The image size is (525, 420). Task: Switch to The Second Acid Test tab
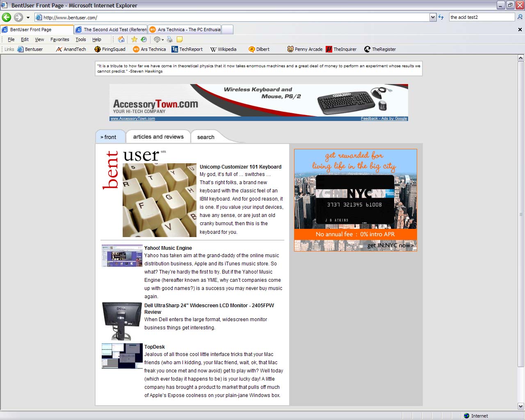click(x=111, y=30)
